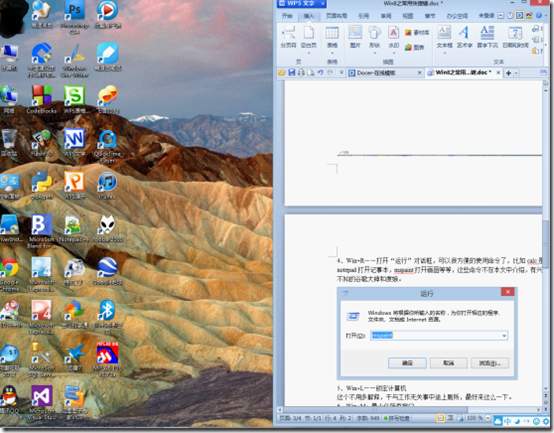Open the Photoshop CS4 desktop shortcut
This screenshot has width=554, height=433.
[x=75, y=17]
